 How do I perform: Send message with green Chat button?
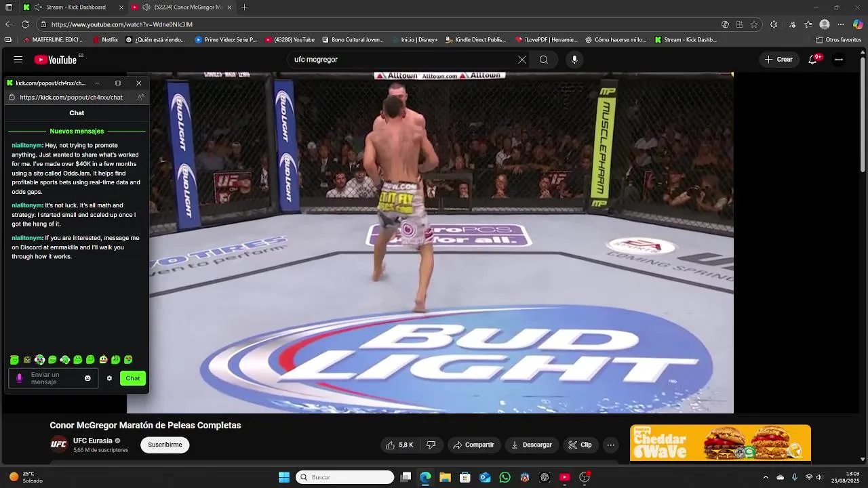point(133,378)
